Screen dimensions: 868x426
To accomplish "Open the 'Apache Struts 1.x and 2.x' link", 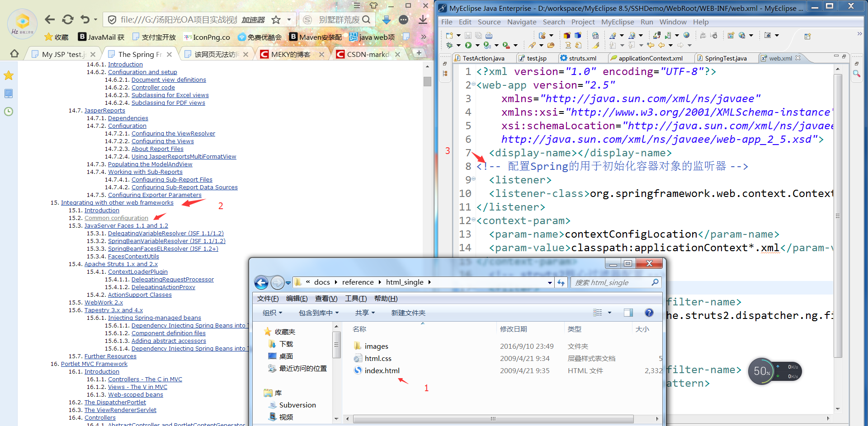I will [x=121, y=264].
